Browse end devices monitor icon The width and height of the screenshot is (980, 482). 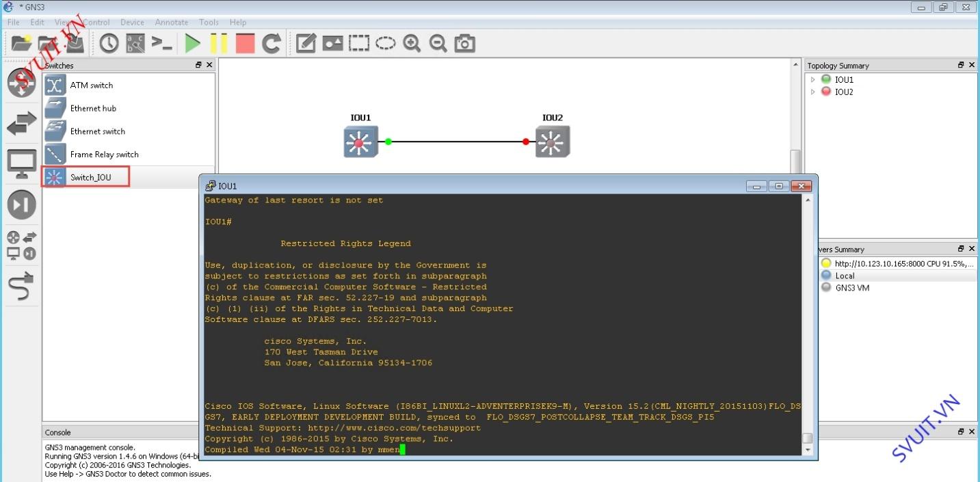(22, 164)
